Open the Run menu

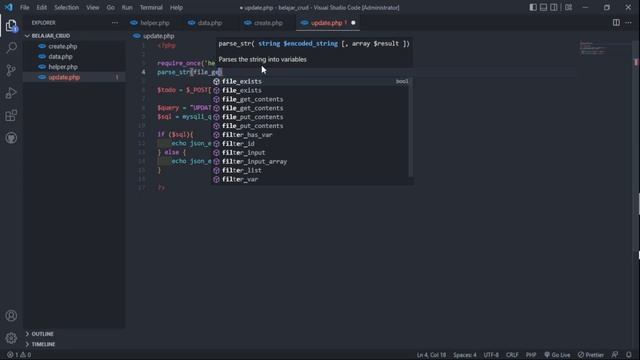pos(127,7)
